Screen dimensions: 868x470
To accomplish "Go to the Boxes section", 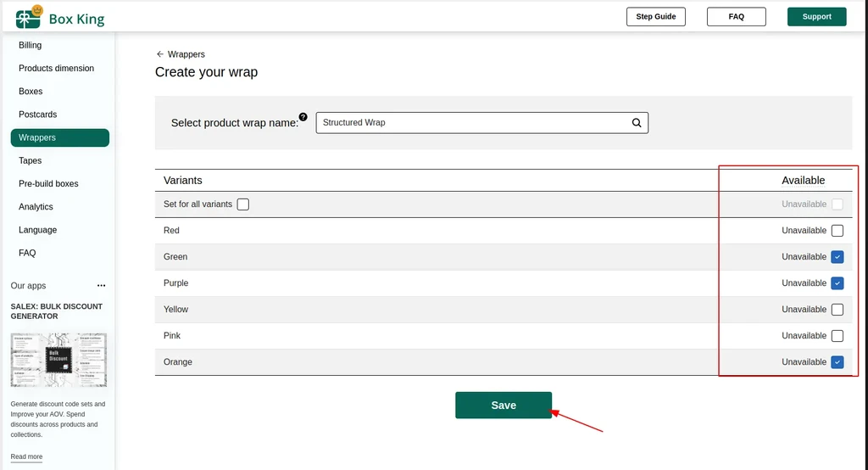I will [x=31, y=92].
